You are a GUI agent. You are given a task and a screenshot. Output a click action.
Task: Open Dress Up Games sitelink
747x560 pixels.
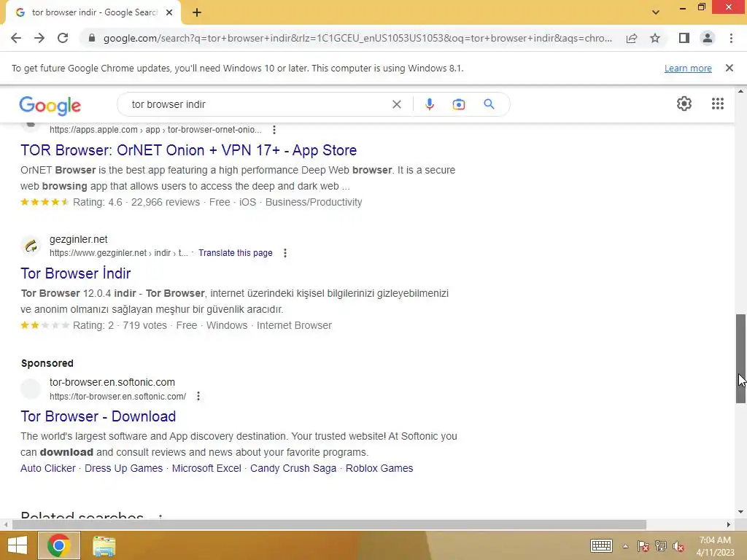coord(123,468)
